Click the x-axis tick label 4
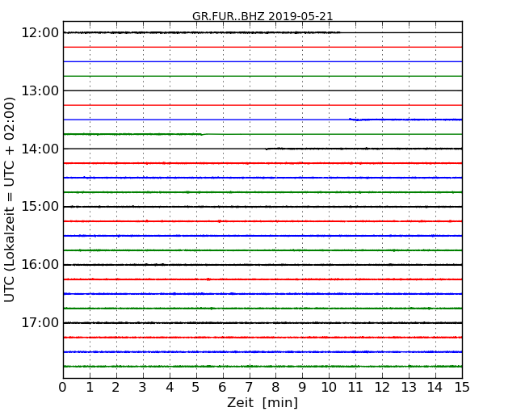The width and height of the screenshot is (525, 420). coord(170,388)
